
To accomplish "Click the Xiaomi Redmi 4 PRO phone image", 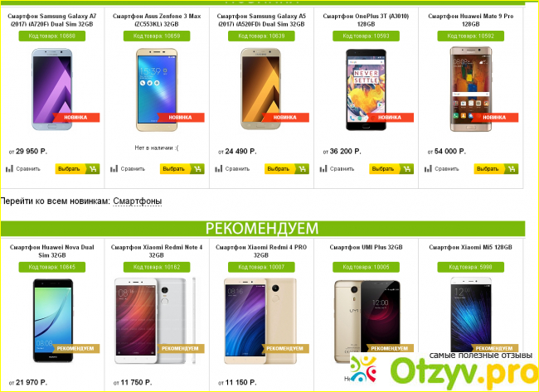I will coord(260,322).
